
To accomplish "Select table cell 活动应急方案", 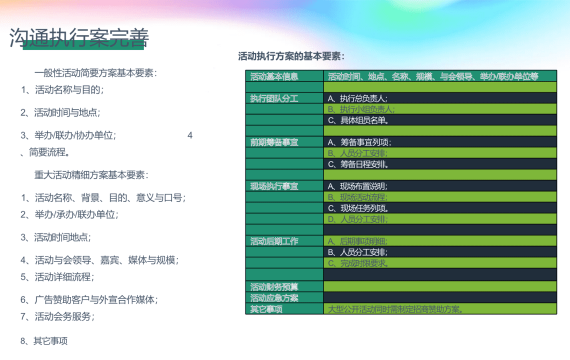I will pos(285,298).
